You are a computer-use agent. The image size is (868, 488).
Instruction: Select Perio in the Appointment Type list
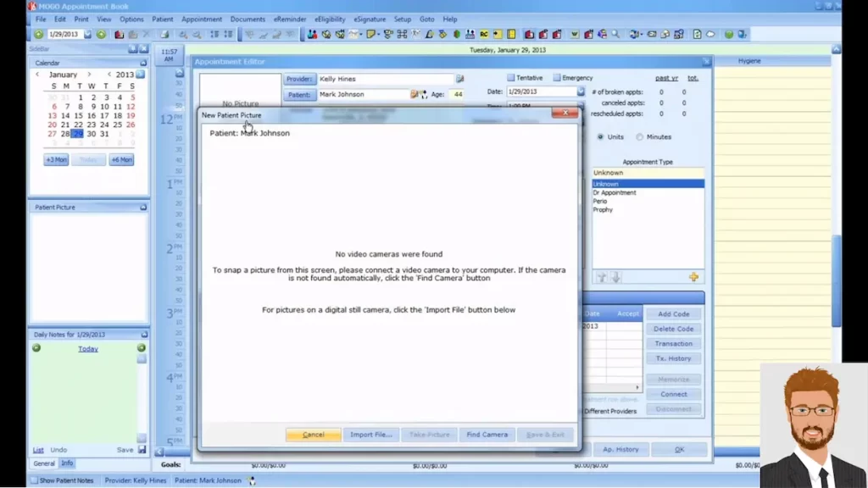point(600,201)
